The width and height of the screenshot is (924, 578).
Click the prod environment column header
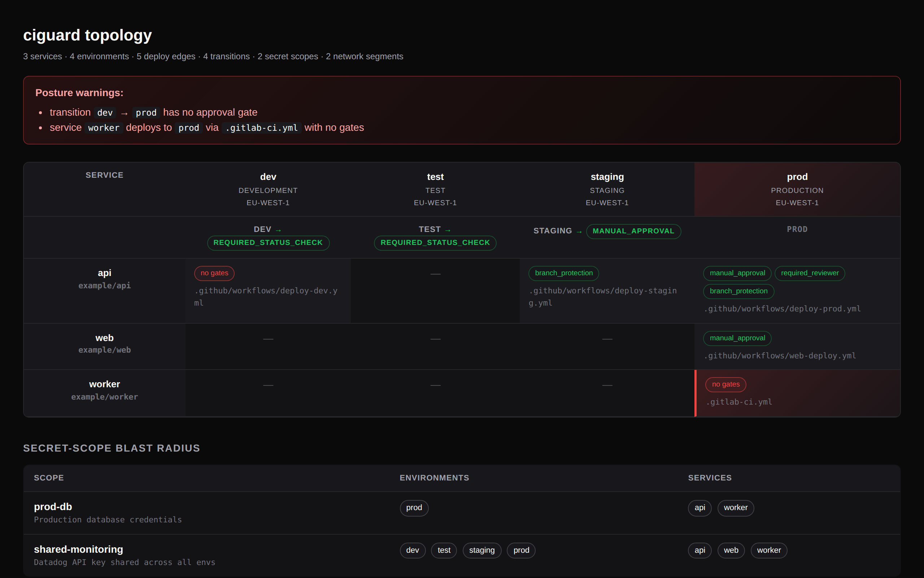coord(797,189)
